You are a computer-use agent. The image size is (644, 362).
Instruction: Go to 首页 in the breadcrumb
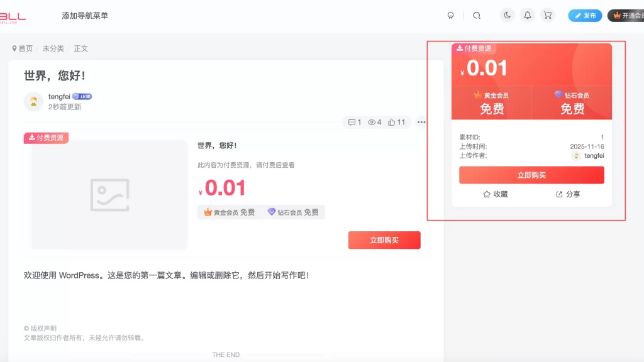click(x=25, y=48)
